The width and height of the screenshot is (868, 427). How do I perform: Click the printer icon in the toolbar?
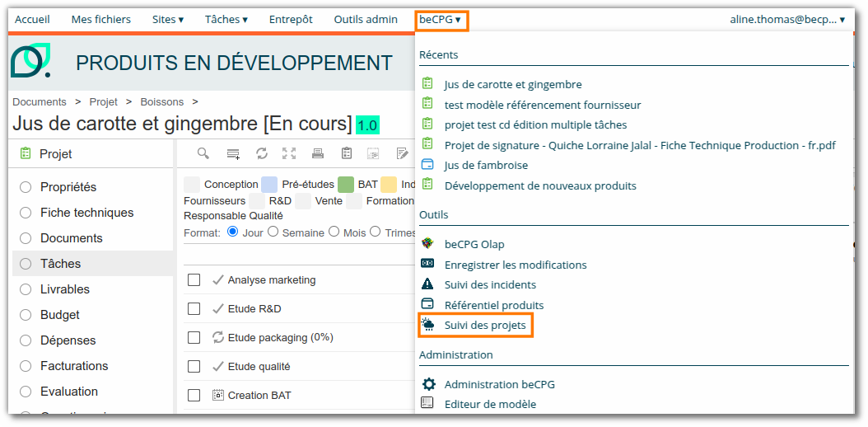click(318, 154)
